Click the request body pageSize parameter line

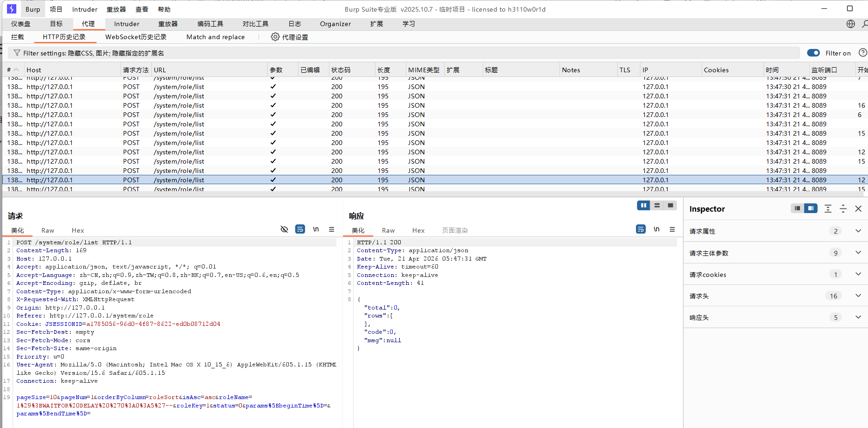coord(134,397)
